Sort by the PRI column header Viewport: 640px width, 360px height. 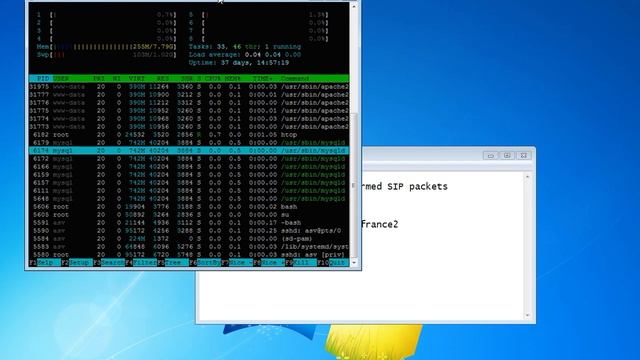[99, 78]
